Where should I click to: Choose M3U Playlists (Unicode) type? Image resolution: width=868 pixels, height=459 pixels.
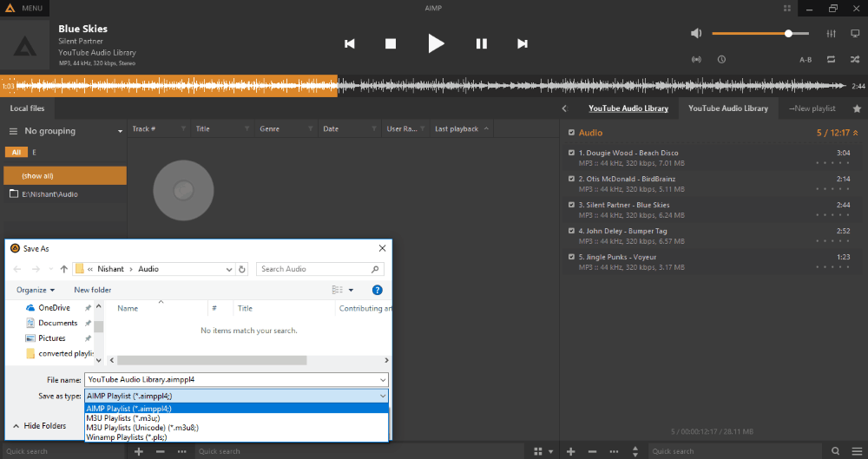click(236, 428)
